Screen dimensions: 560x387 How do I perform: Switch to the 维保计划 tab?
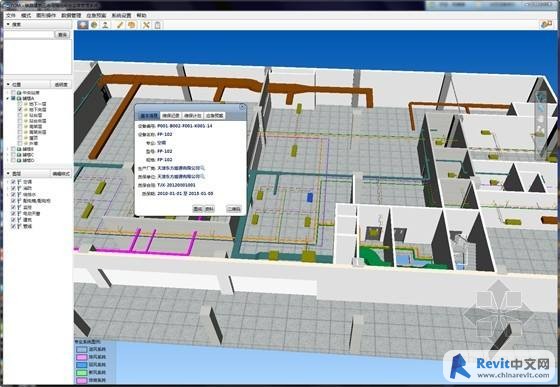tap(192, 116)
